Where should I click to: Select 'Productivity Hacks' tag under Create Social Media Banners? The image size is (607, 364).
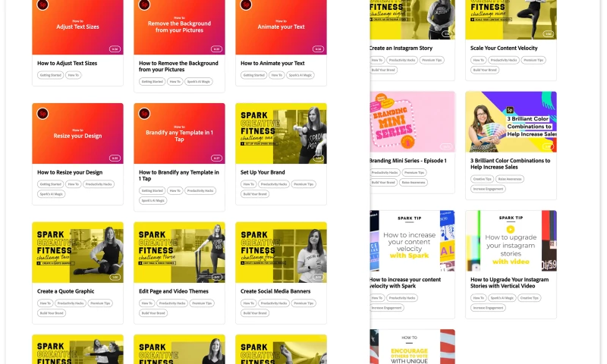point(274,303)
